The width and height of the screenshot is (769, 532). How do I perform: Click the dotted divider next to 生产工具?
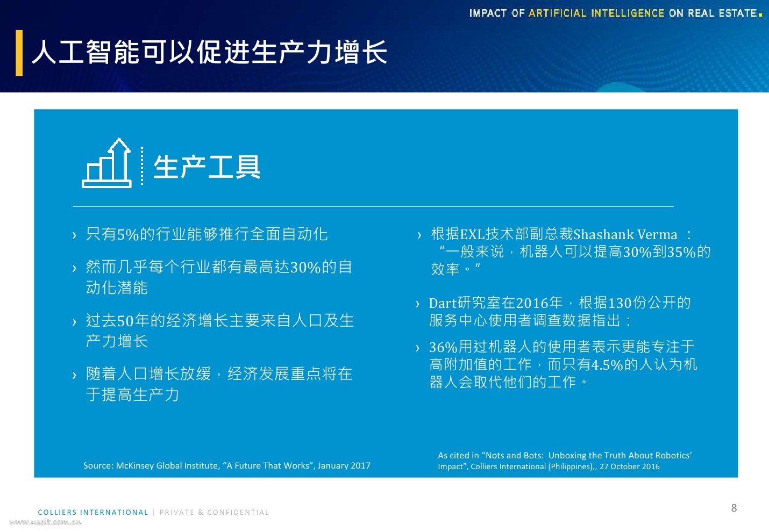tap(141, 166)
